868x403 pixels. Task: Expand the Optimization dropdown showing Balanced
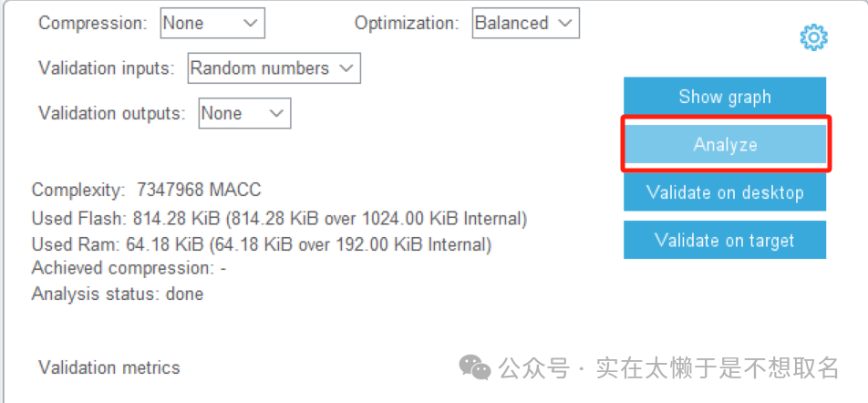(525, 24)
